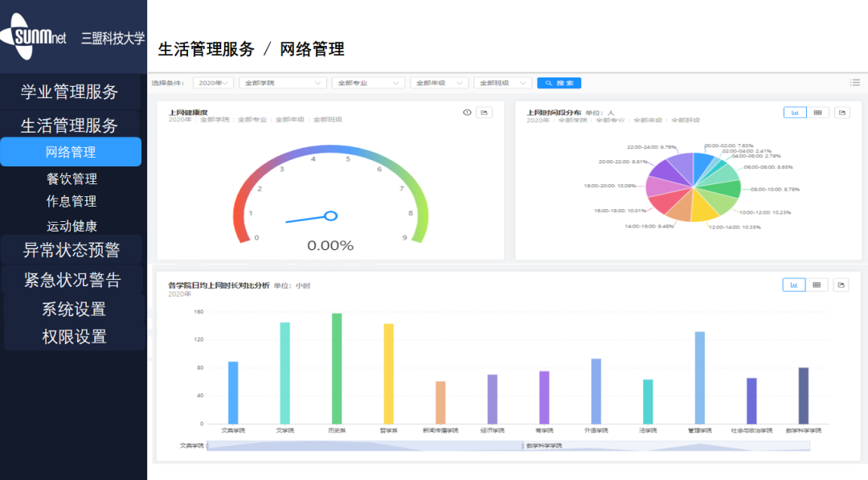Switch 上网时间段分布 to table view
The image size is (868, 480).
(x=817, y=113)
